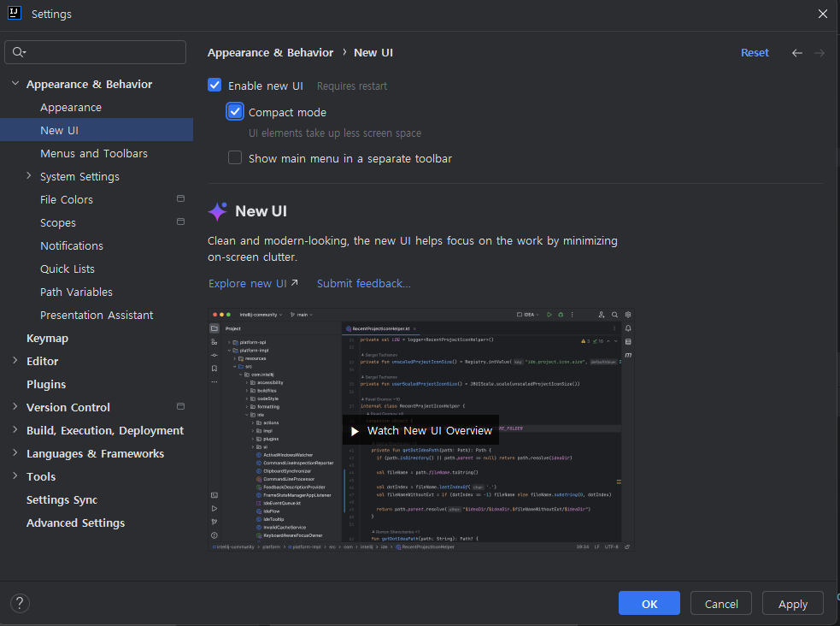Disable the Enable new UI checkbox
Image resolution: width=840 pixels, height=626 pixels.
pos(214,85)
